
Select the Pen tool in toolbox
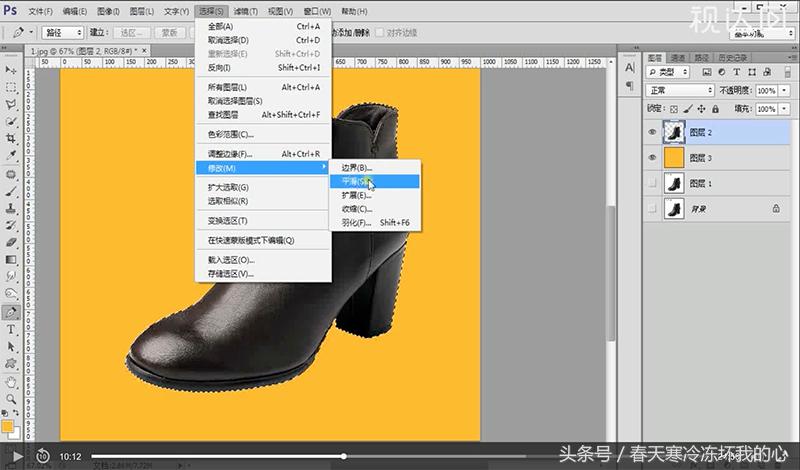(x=11, y=312)
